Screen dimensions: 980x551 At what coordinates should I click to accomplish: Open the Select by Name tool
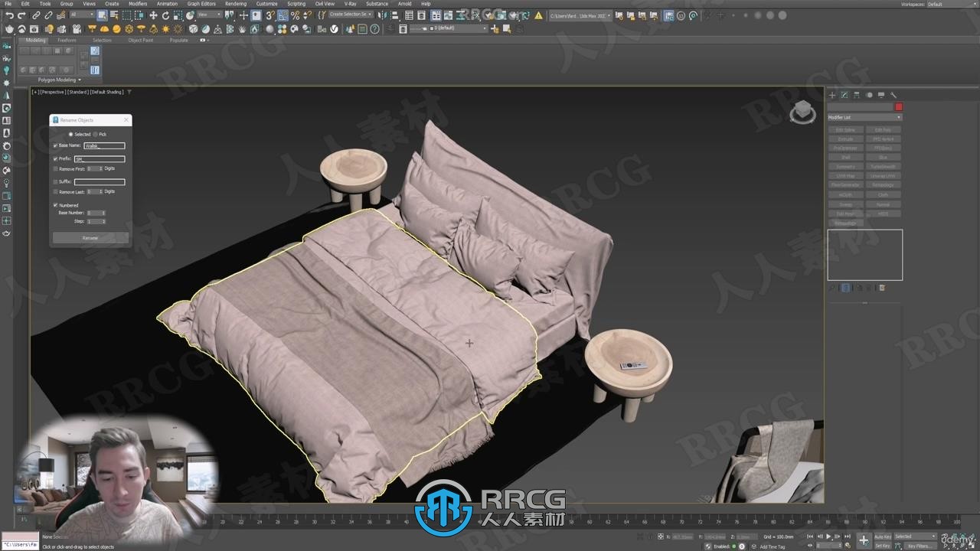click(114, 15)
